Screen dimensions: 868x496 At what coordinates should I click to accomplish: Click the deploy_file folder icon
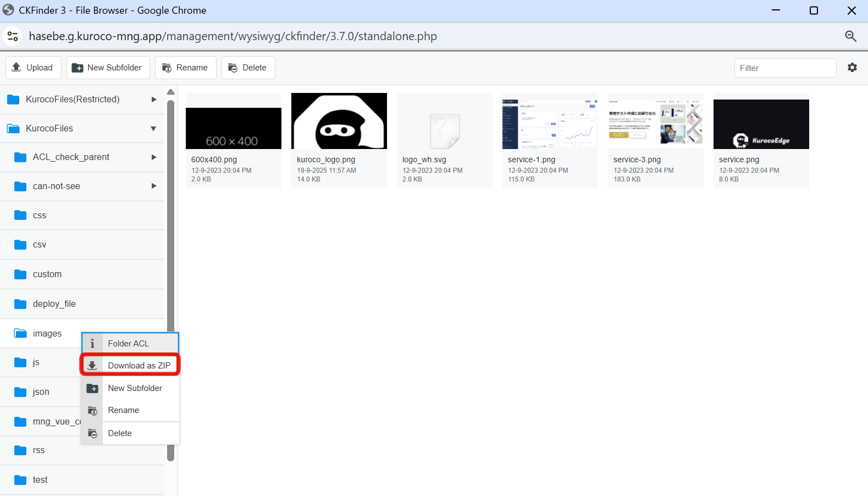(x=20, y=304)
